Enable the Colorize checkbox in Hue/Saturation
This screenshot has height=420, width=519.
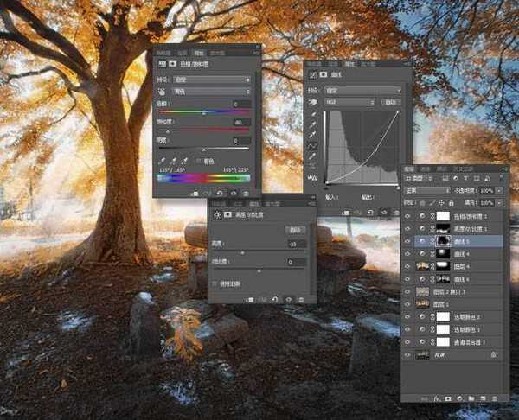[x=200, y=161]
